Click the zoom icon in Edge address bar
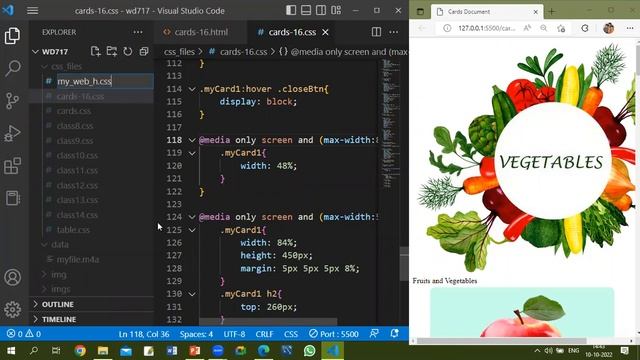Image resolution: width=640 pixels, height=360 pixels. 544,28
